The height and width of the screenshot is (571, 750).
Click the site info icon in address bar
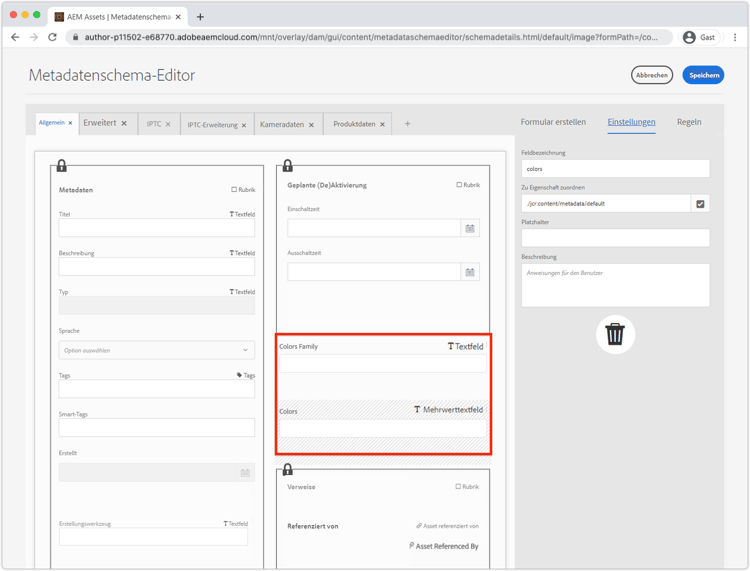coord(75,37)
